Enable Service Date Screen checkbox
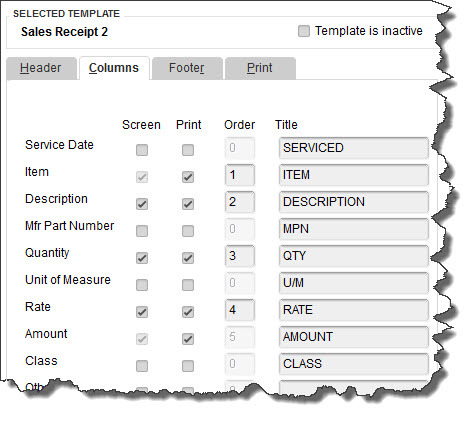 142,150
